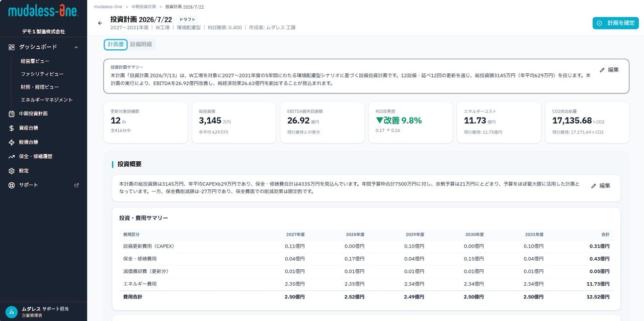Click the check circle icon in 計画を確定

(599, 23)
